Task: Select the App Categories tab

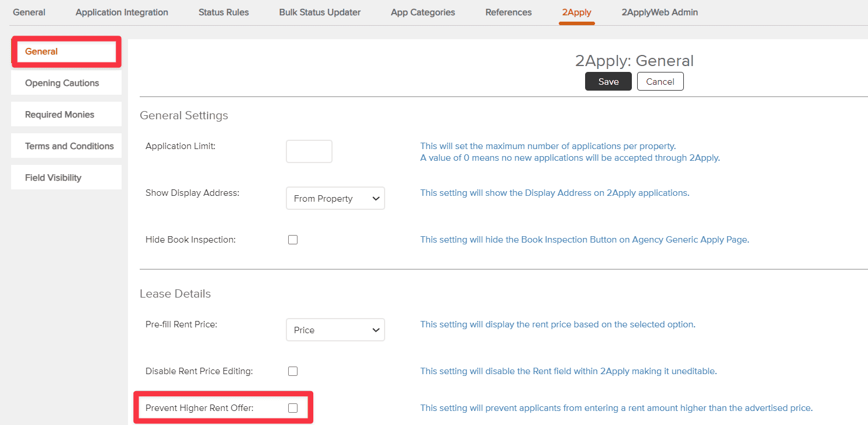Action: tap(423, 12)
